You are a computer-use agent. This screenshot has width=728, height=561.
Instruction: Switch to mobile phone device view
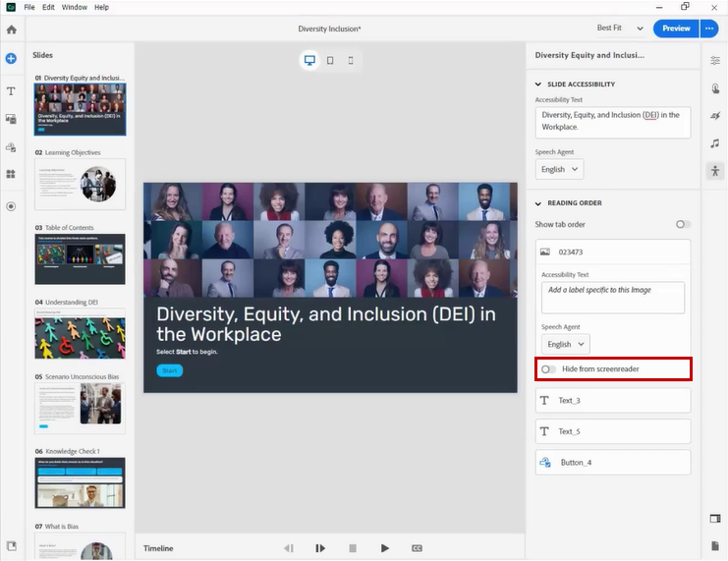(x=351, y=60)
